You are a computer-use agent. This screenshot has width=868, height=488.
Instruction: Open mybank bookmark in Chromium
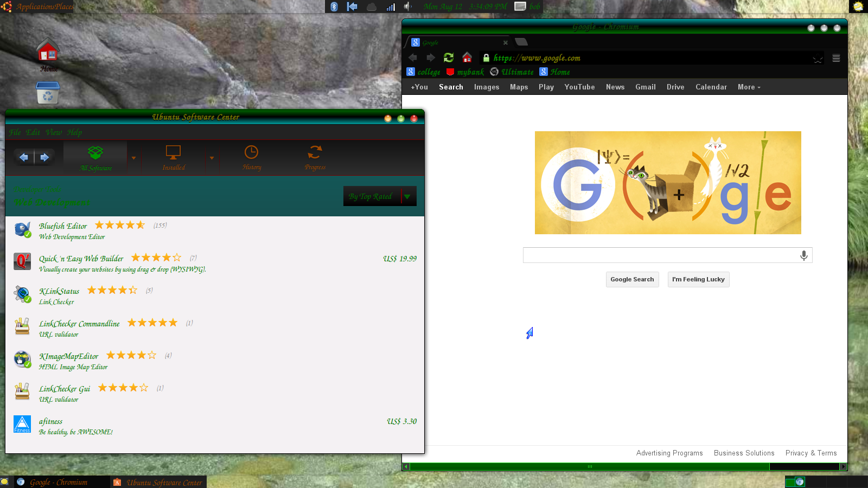point(465,72)
